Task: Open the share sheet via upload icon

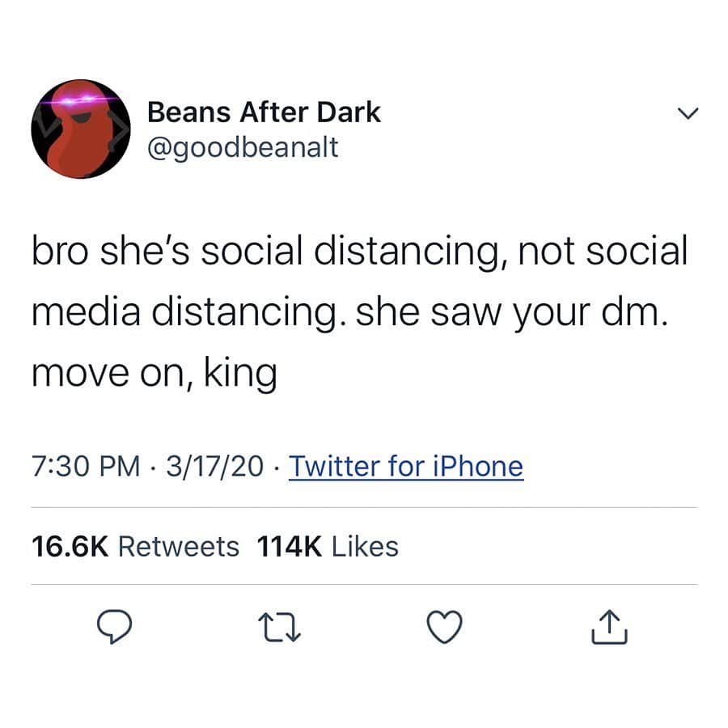Action: [x=610, y=627]
